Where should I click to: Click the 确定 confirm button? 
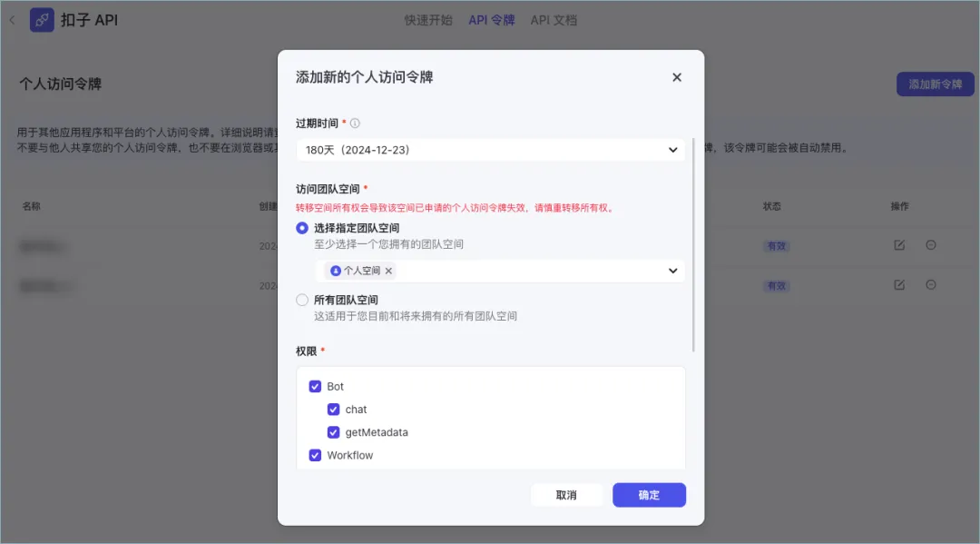(x=649, y=495)
